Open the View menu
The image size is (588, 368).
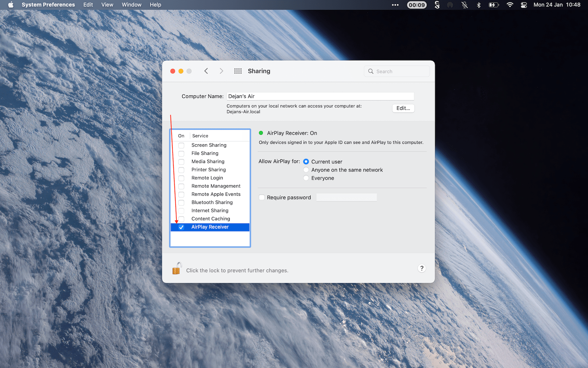click(107, 5)
